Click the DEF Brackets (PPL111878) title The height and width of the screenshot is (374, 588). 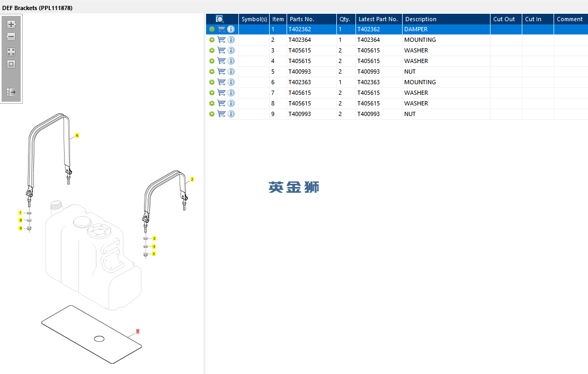pyautogui.click(x=37, y=8)
